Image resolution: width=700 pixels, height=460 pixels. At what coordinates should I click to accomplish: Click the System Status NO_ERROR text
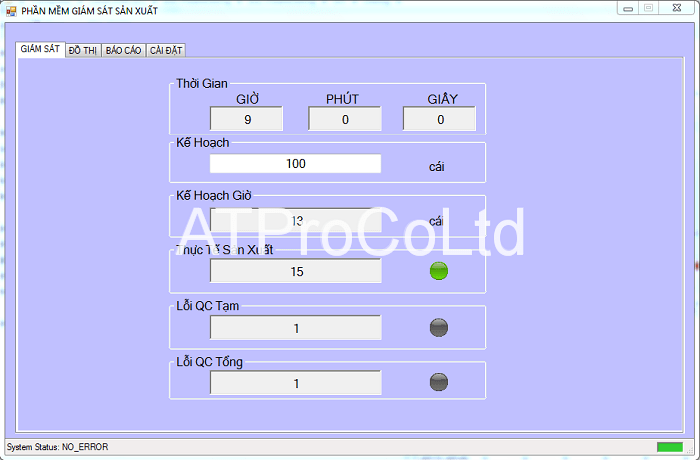[x=57, y=446]
